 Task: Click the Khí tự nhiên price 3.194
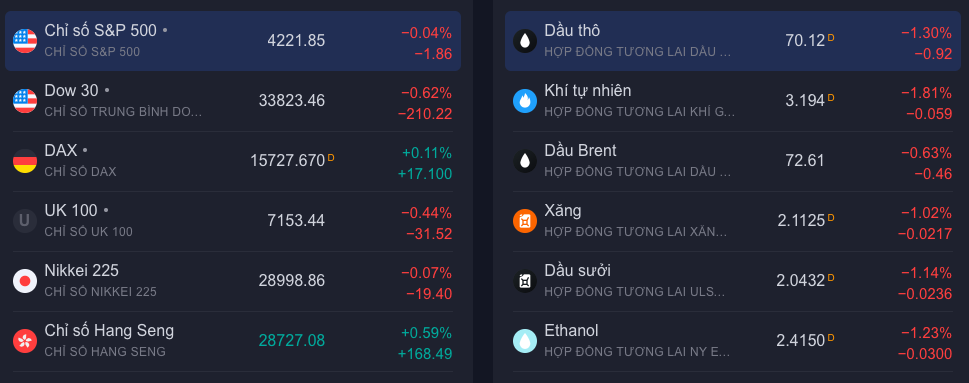805,101
